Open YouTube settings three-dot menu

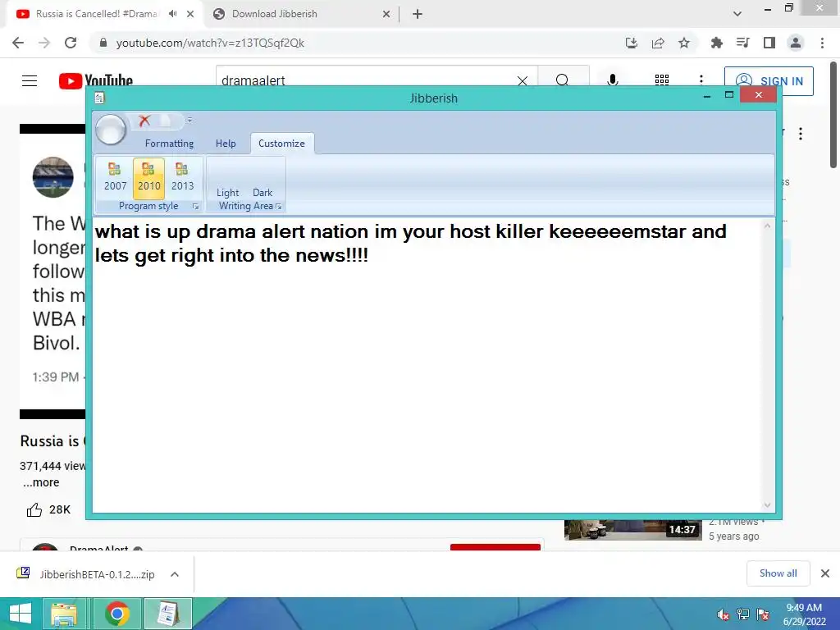click(701, 80)
